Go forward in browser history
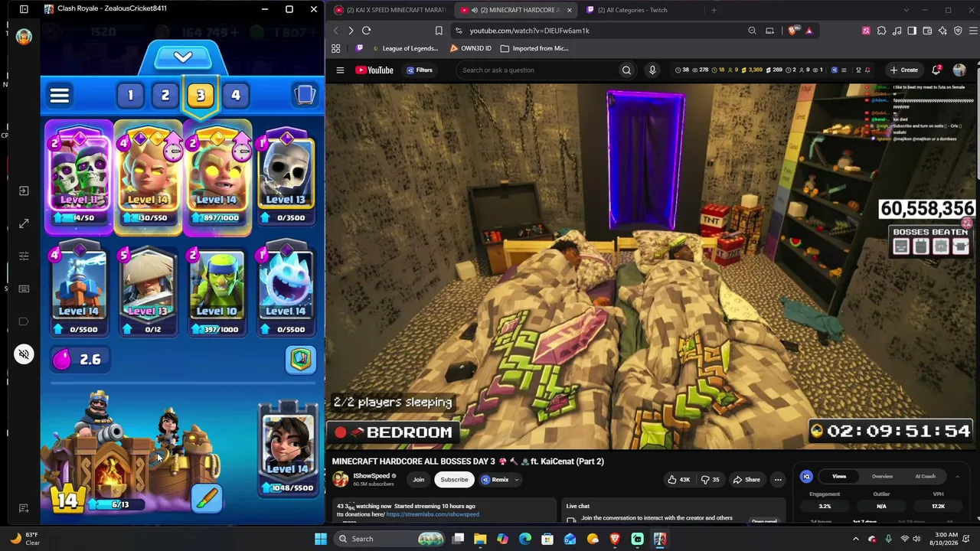The width and height of the screenshot is (980, 551). [x=351, y=31]
